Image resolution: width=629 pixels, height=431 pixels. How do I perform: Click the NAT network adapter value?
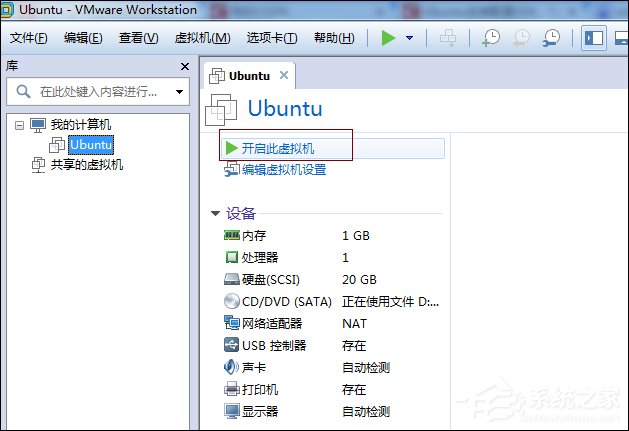click(x=354, y=323)
